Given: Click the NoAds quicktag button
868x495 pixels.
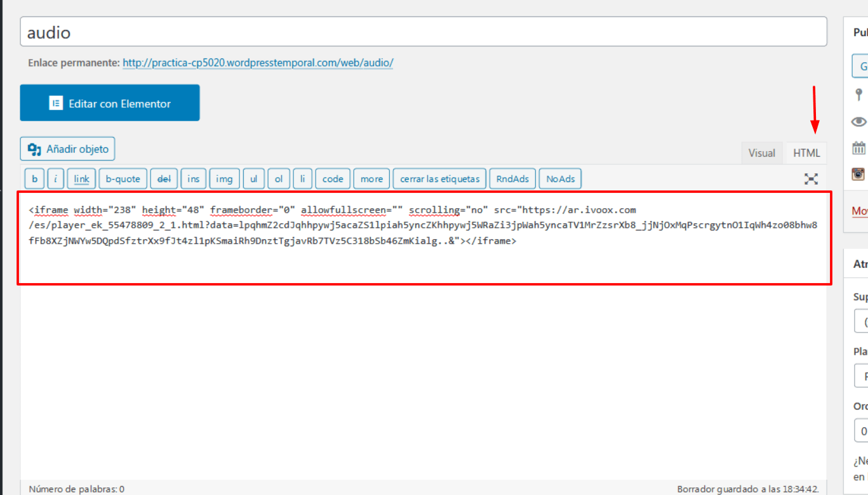Looking at the screenshot, I should [x=561, y=179].
